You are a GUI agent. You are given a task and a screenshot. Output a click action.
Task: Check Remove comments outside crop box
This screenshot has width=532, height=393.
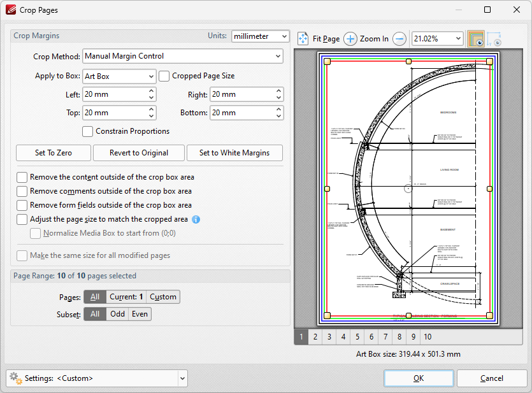22,191
